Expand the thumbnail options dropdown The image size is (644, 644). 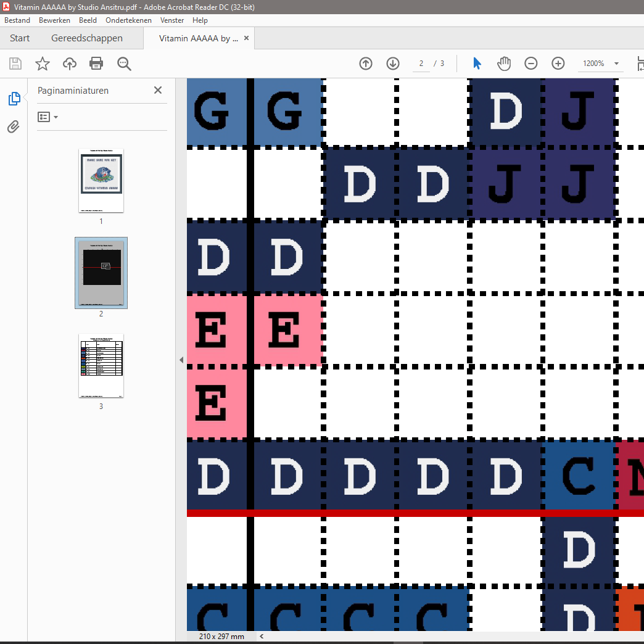tap(47, 117)
